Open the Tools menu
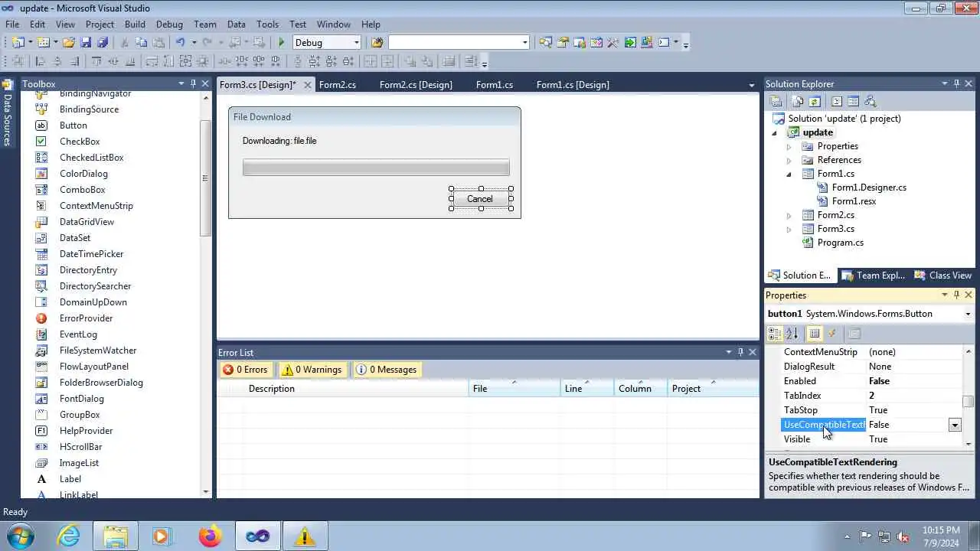The height and width of the screenshot is (551, 980). [x=267, y=24]
